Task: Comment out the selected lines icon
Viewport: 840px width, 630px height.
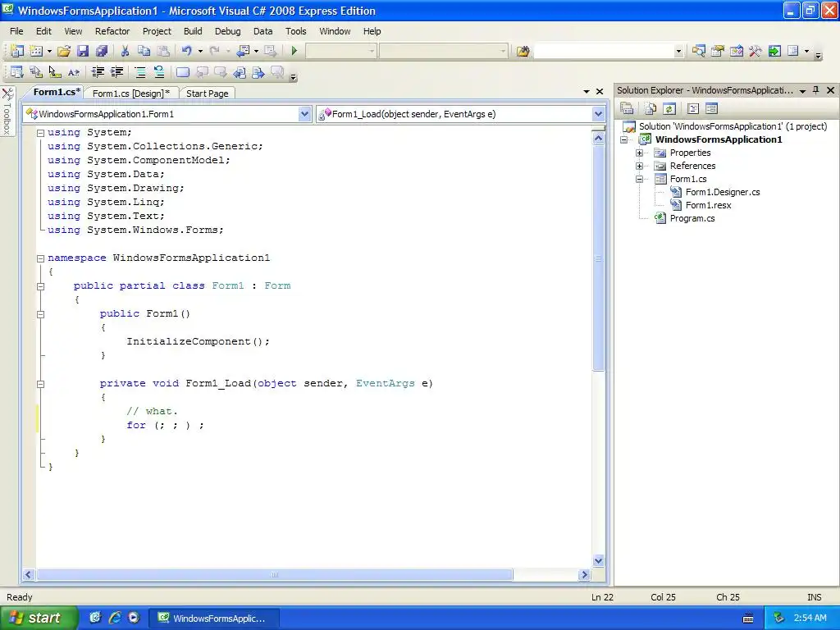Action: [139, 72]
